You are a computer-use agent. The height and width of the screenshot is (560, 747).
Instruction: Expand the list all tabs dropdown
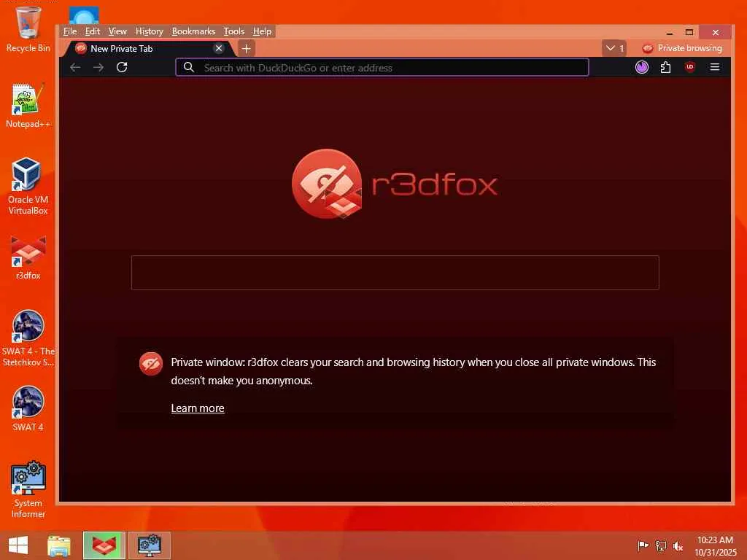[x=614, y=48]
